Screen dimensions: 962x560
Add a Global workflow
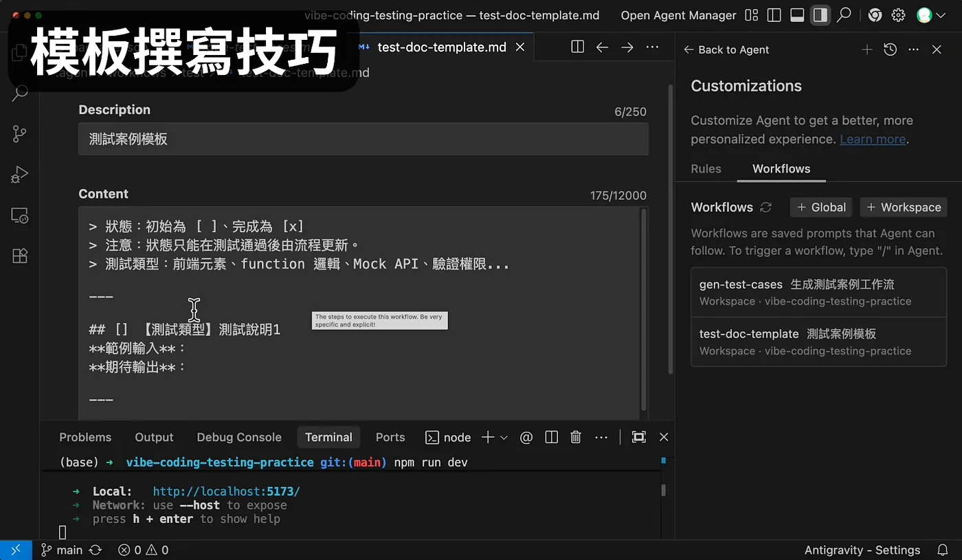coord(821,207)
